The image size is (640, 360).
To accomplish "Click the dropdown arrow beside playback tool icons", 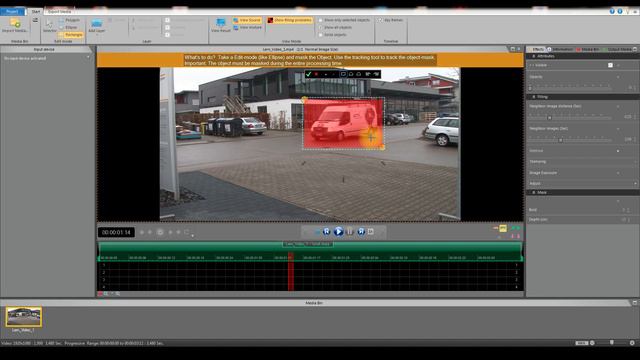I will coord(193,236).
